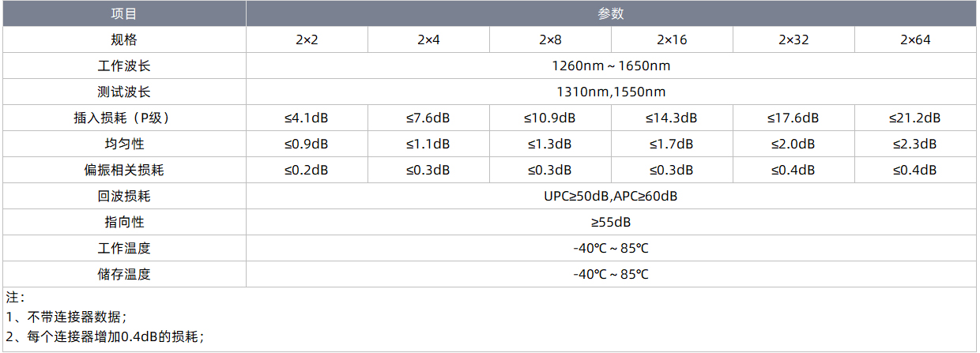This screenshot has width=980, height=353.
Task: Select the ≤21.2dB insertion loss cell
Action: click(915, 118)
